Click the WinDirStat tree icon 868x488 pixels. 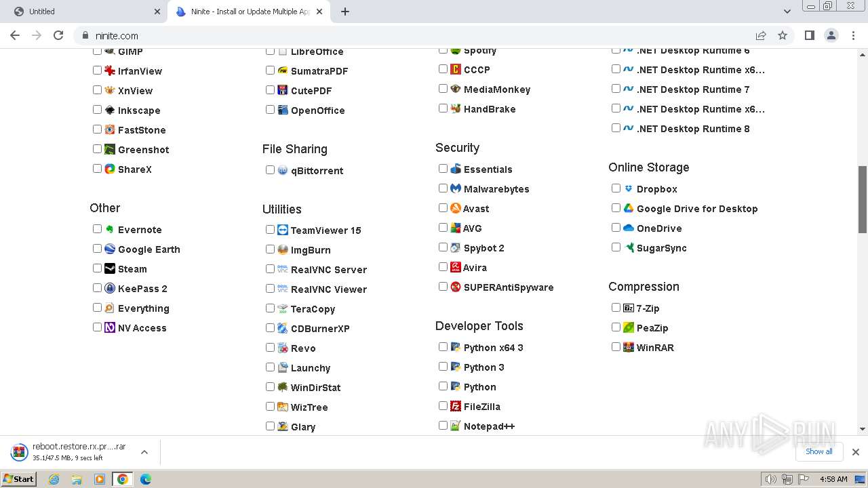tap(283, 387)
